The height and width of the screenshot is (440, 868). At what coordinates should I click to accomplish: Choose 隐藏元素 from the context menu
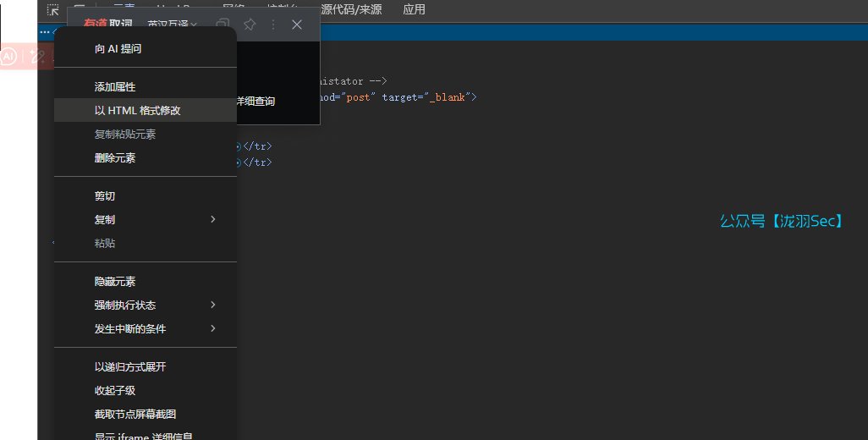[115, 282]
